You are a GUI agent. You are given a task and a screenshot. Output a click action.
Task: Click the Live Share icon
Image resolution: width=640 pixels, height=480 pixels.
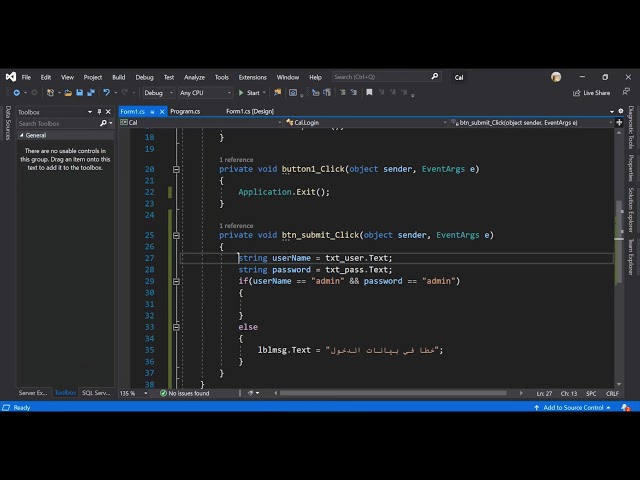[x=576, y=93]
